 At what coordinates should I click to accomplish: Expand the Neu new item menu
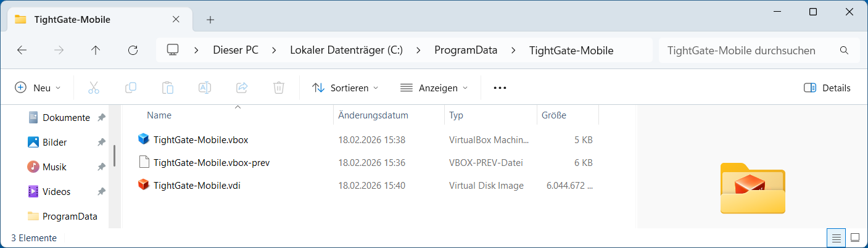pyautogui.click(x=38, y=88)
